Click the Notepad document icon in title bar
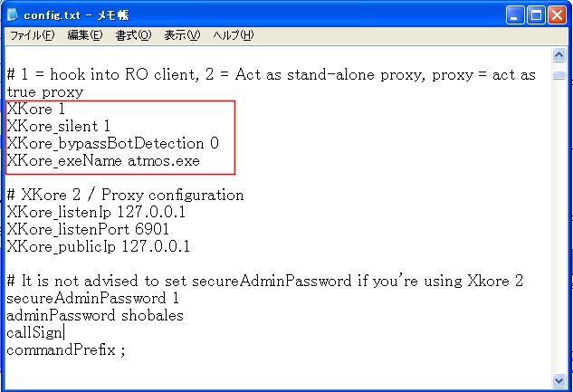This screenshot has width=573, height=392. pyautogui.click(x=12, y=14)
